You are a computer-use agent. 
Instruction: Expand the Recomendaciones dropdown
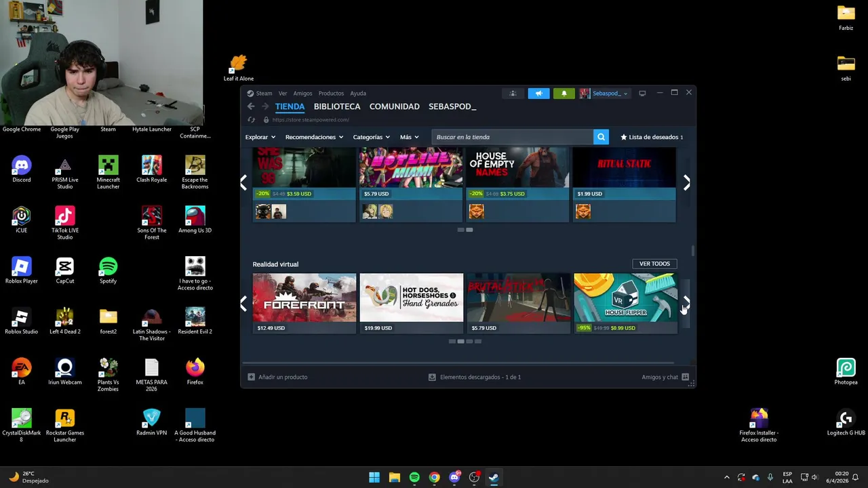point(314,137)
